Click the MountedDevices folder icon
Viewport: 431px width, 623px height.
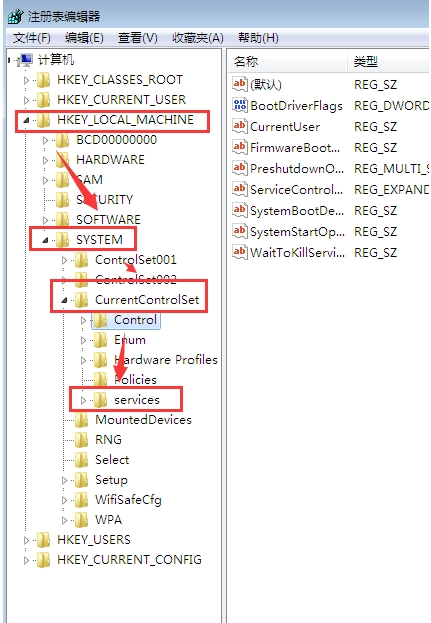point(81,420)
